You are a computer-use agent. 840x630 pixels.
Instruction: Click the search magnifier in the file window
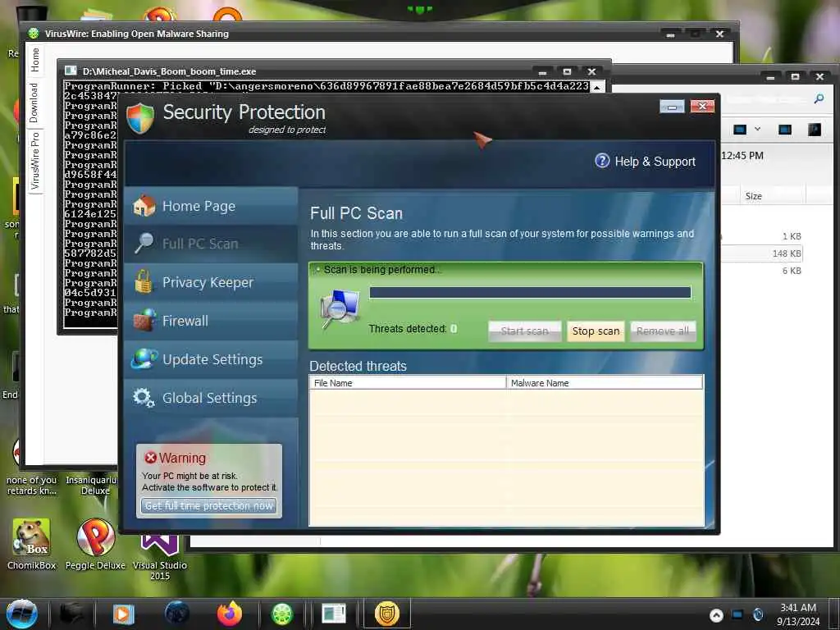(819, 99)
